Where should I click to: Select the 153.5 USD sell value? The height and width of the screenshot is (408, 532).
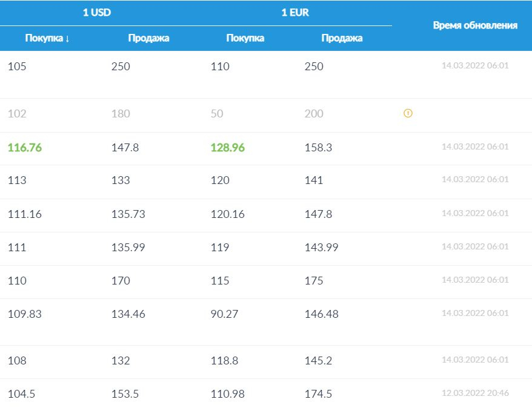click(x=125, y=394)
